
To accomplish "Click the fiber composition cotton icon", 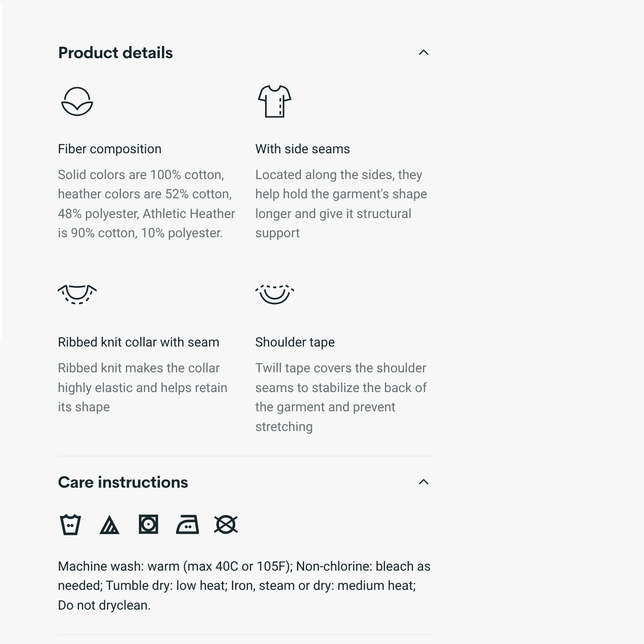I will 77,102.
